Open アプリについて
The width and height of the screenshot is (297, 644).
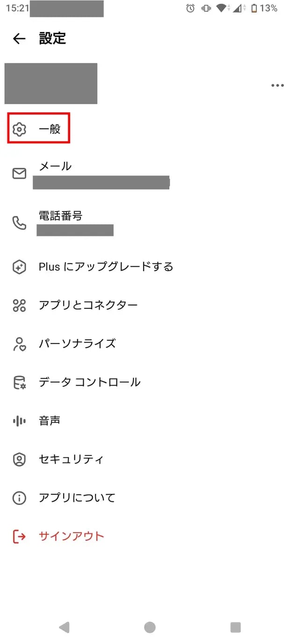click(x=77, y=498)
